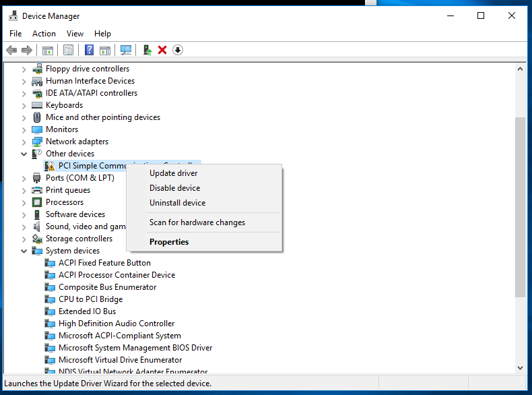Choose Update driver from the context menu
Screen dimensions: 532x395
tap(173, 173)
